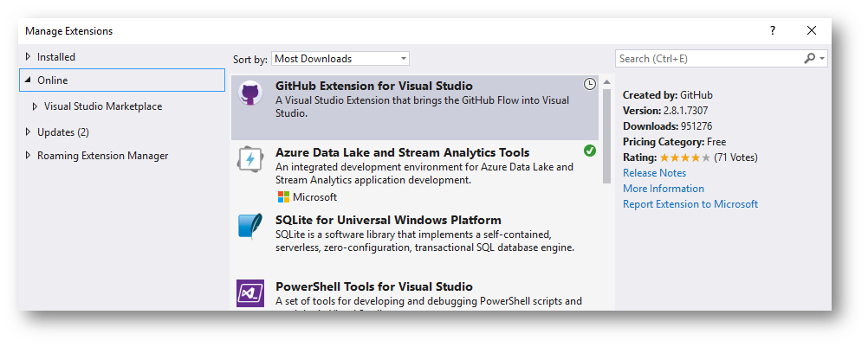Expand the Updates (2) node arrow
This screenshot has width=868, height=347.
[x=29, y=132]
